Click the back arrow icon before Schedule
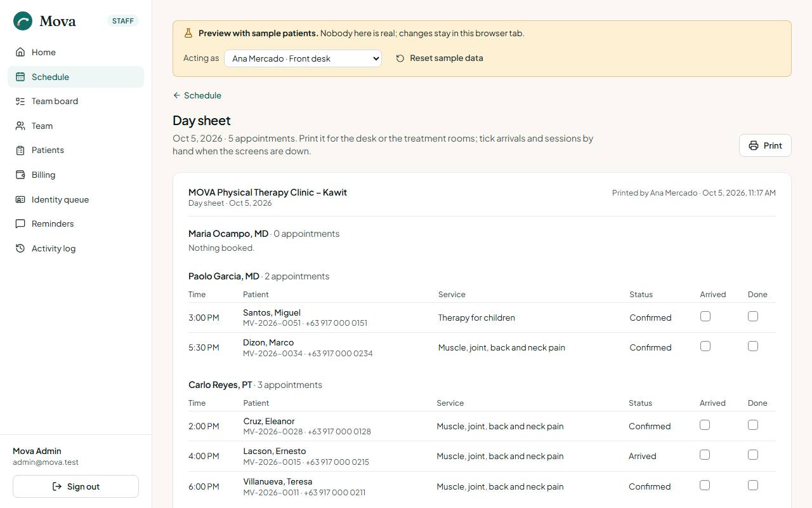 pos(177,95)
